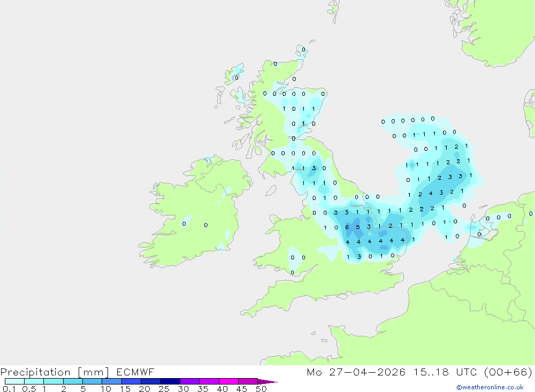Pick the 45–50 mm legend color box
Viewport: 535px width, 392px height.
point(248,381)
